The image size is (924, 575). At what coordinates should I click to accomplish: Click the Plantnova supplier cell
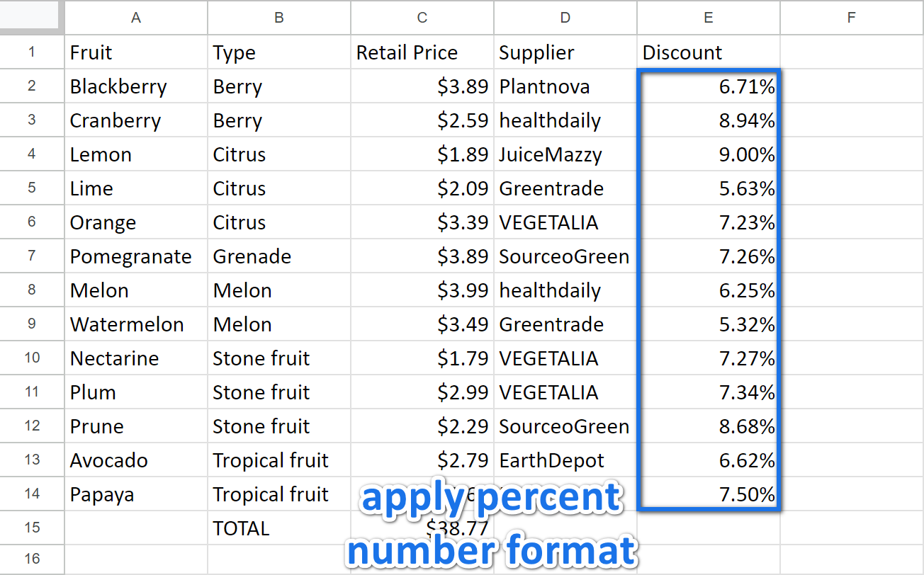click(565, 86)
